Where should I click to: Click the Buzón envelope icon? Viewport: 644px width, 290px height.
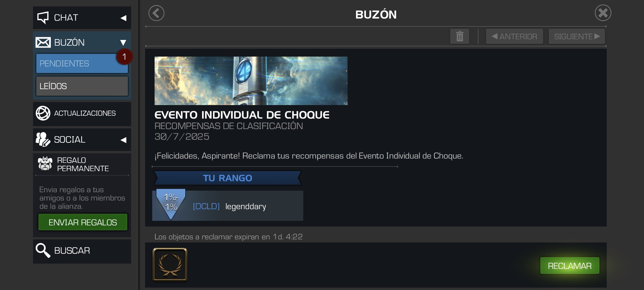click(x=43, y=42)
